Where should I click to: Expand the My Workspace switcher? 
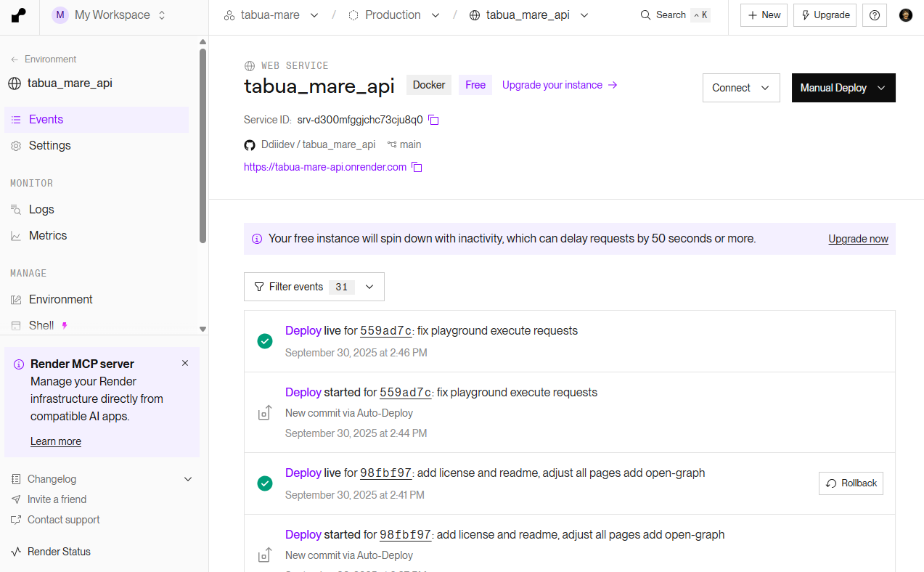click(x=110, y=15)
